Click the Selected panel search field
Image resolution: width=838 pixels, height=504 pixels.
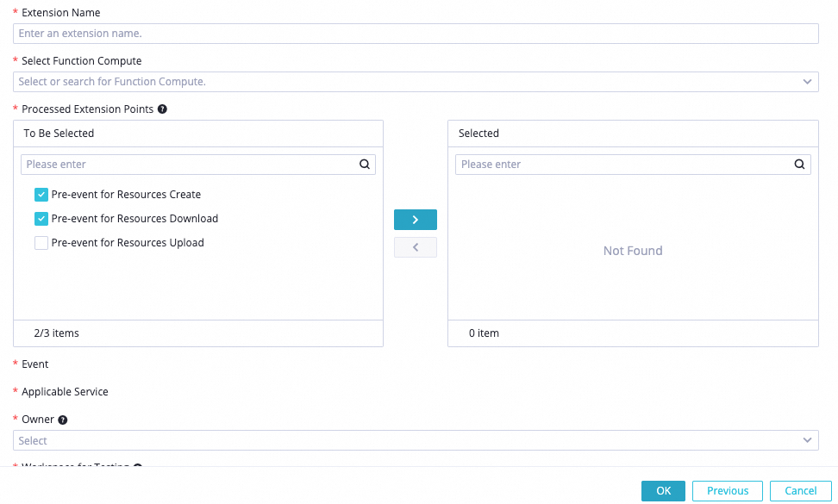tap(624, 165)
